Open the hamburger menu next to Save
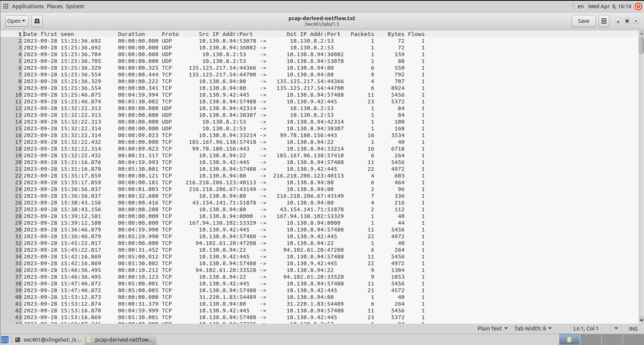This screenshot has width=644, height=345. pyautogui.click(x=604, y=21)
